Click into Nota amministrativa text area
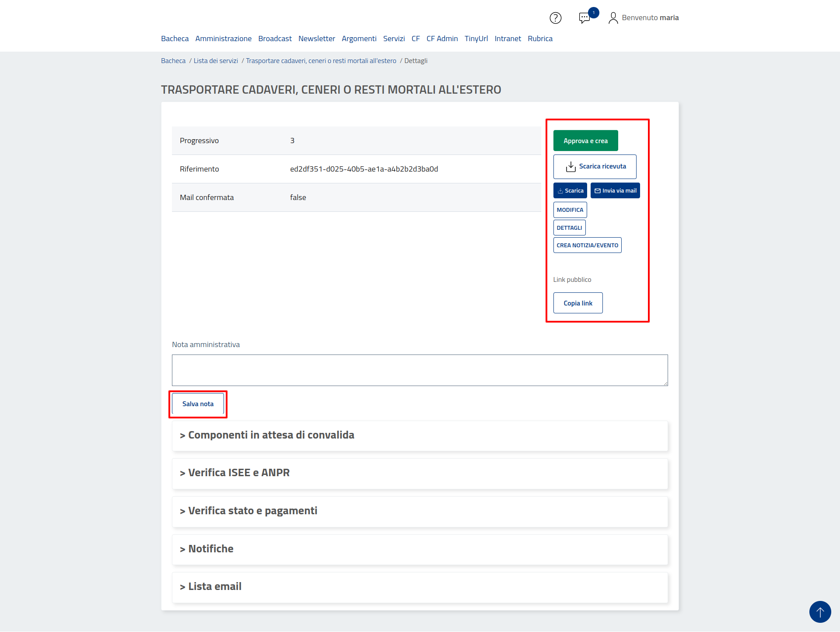 click(420, 370)
